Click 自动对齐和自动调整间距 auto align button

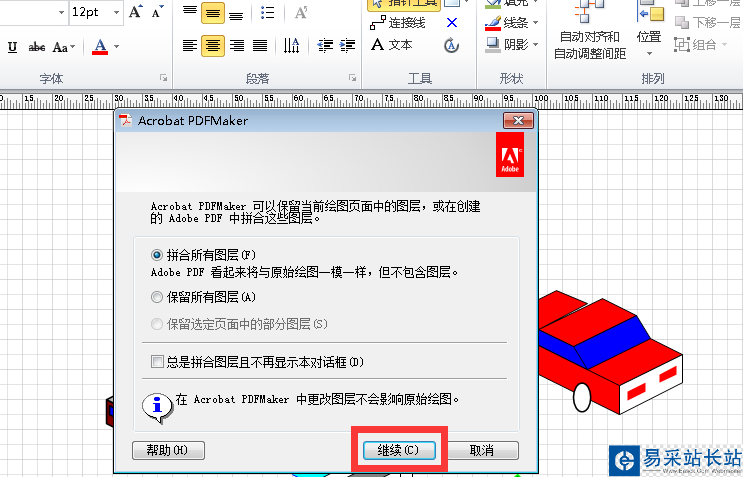590,31
